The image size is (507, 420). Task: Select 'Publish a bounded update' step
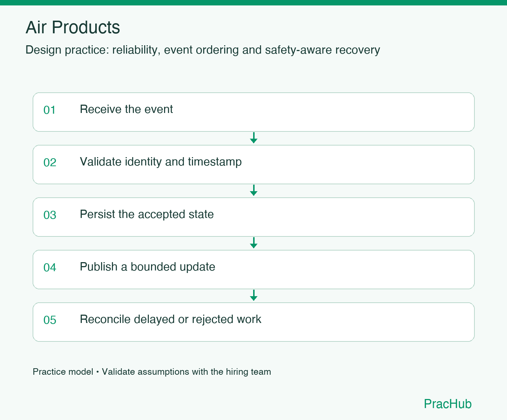coord(253,269)
